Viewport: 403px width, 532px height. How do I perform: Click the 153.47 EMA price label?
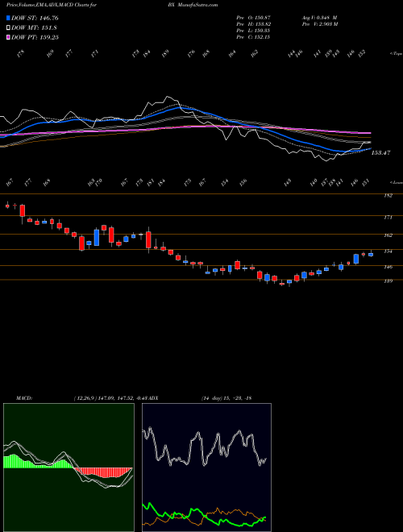click(x=380, y=153)
